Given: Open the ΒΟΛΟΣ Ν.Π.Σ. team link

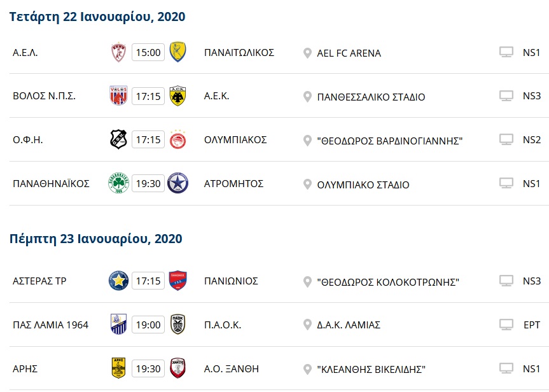Looking at the screenshot, I should point(45,97).
